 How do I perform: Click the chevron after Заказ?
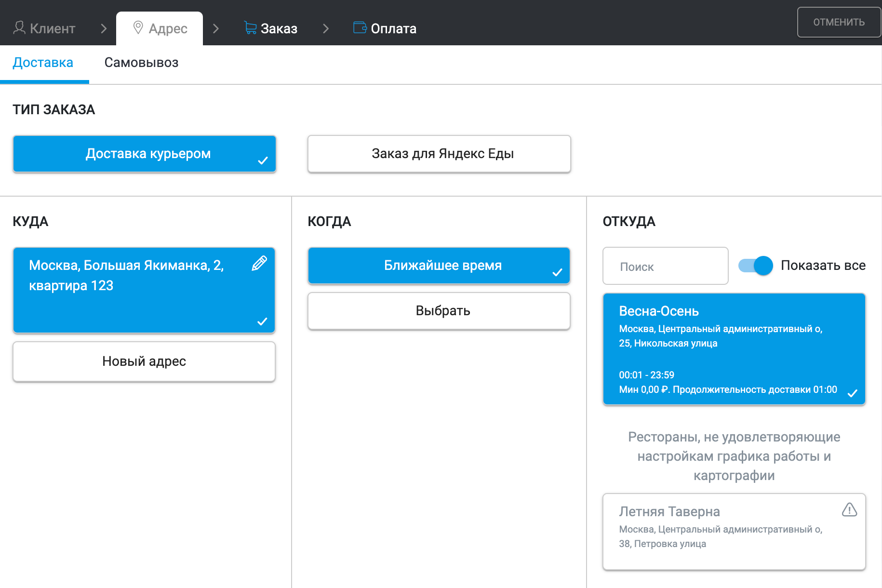point(326,28)
